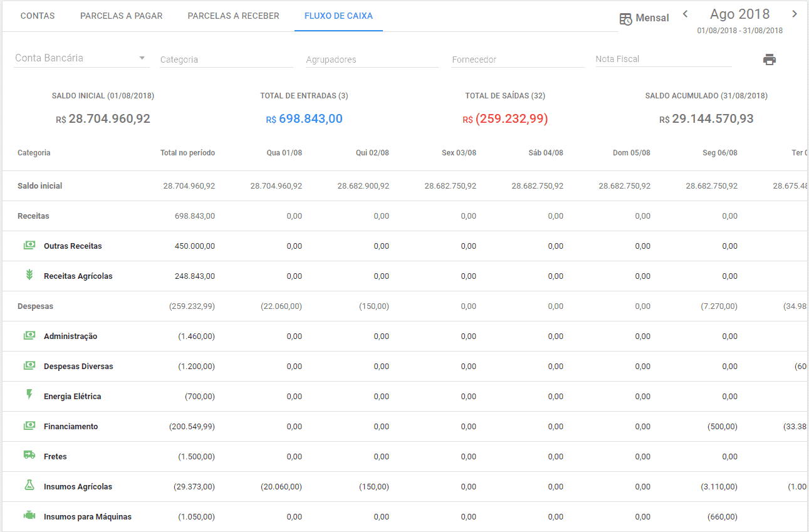Click the printer icon
809x532 pixels.
click(x=769, y=60)
